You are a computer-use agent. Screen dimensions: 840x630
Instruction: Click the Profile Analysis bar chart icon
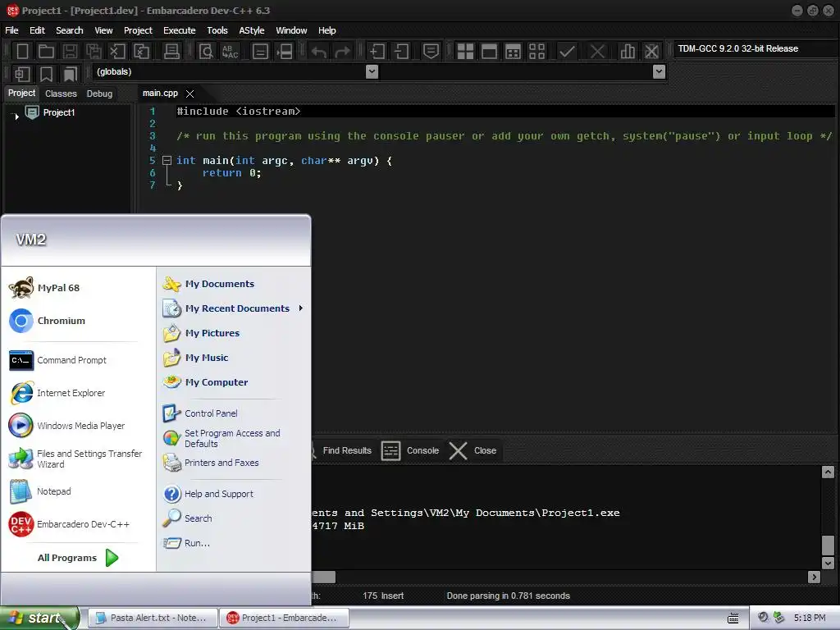[x=628, y=52]
